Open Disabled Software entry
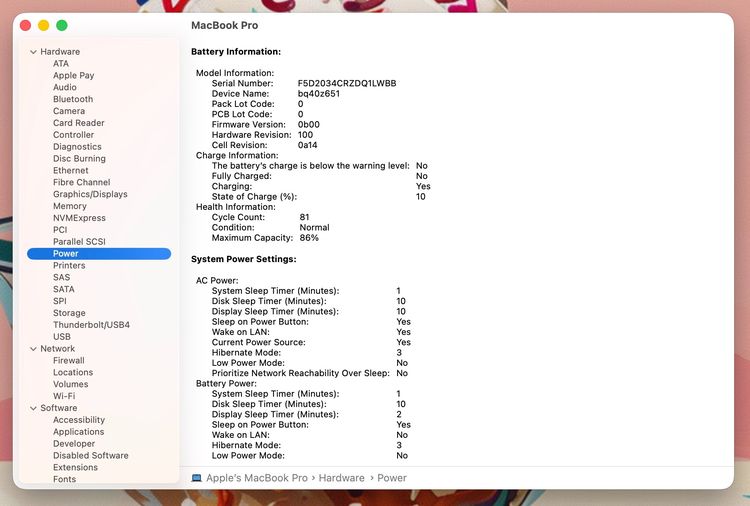750x506 pixels. click(x=90, y=455)
